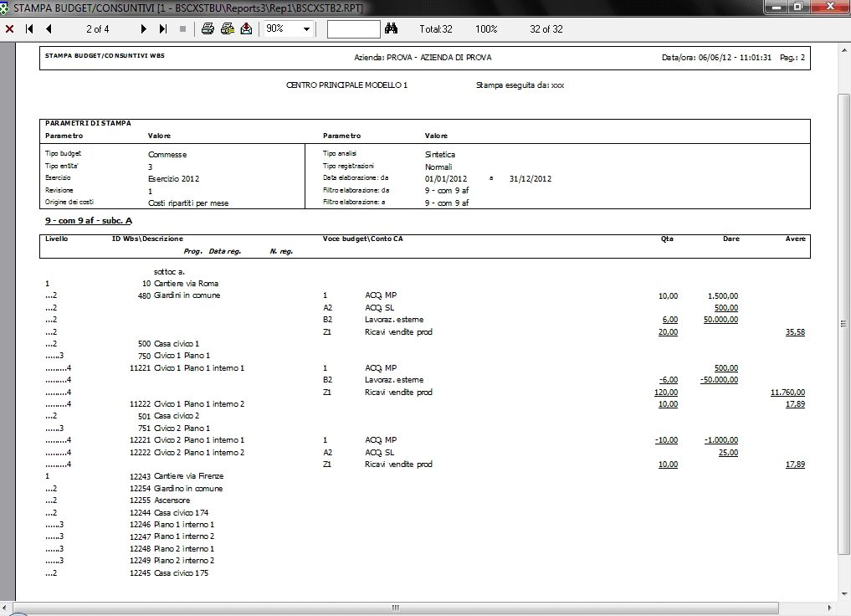Image resolution: width=851 pixels, height=616 pixels.
Task: Open the 90% zoom dropdown
Action: 306,29
